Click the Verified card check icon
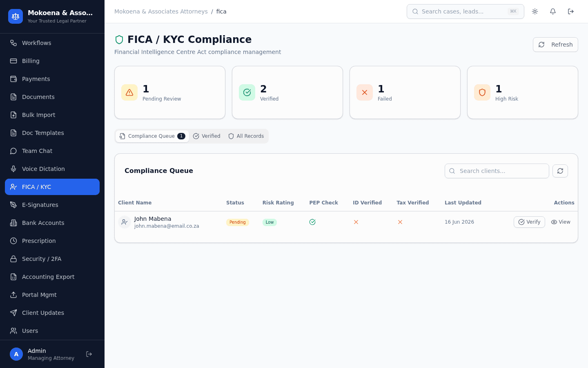Viewport: 588px width, 368px height. (247, 92)
